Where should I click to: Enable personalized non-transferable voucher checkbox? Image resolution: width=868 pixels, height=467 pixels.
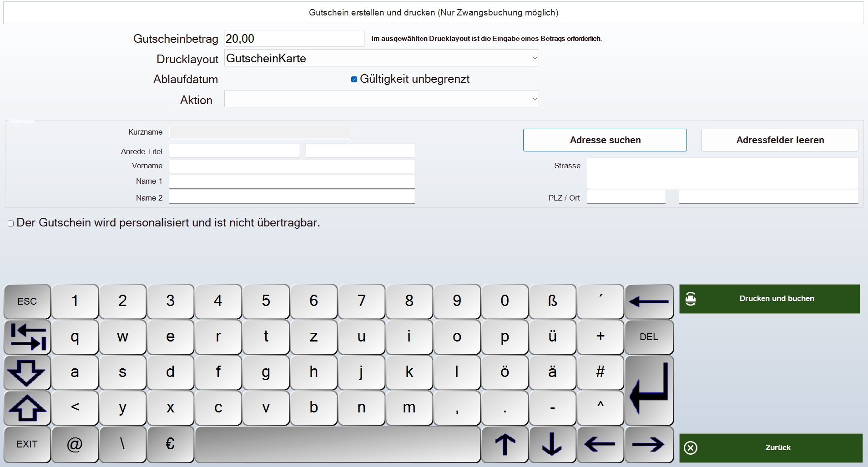(10, 223)
